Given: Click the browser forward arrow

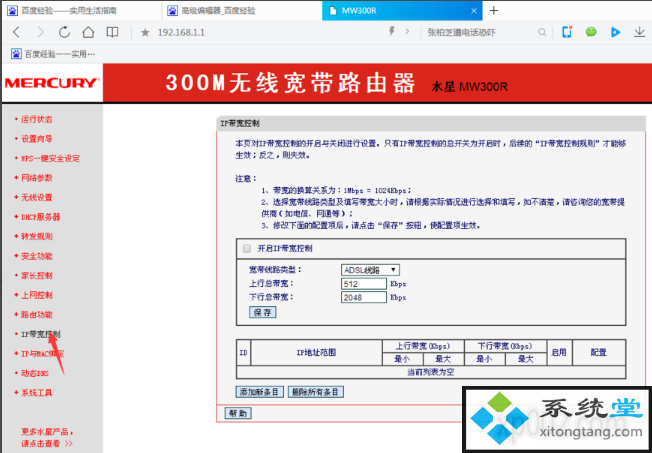Looking at the screenshot, I should point(40,32).
